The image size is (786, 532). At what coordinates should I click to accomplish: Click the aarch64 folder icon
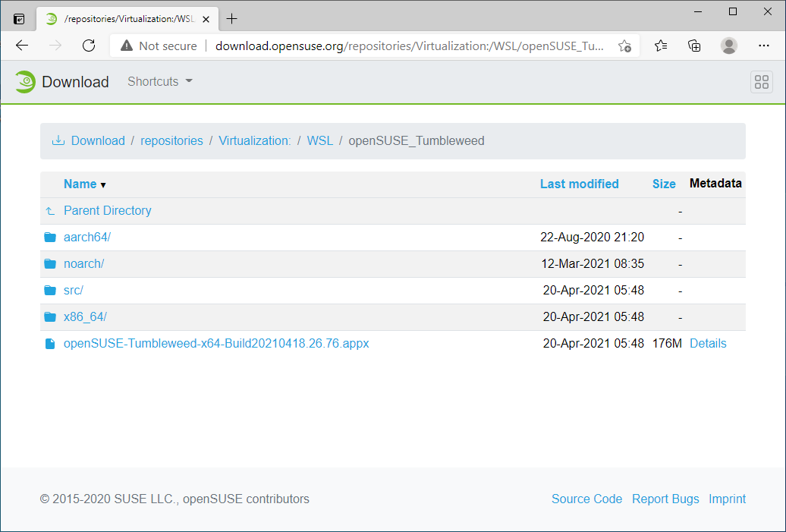(x=50, y=238)
